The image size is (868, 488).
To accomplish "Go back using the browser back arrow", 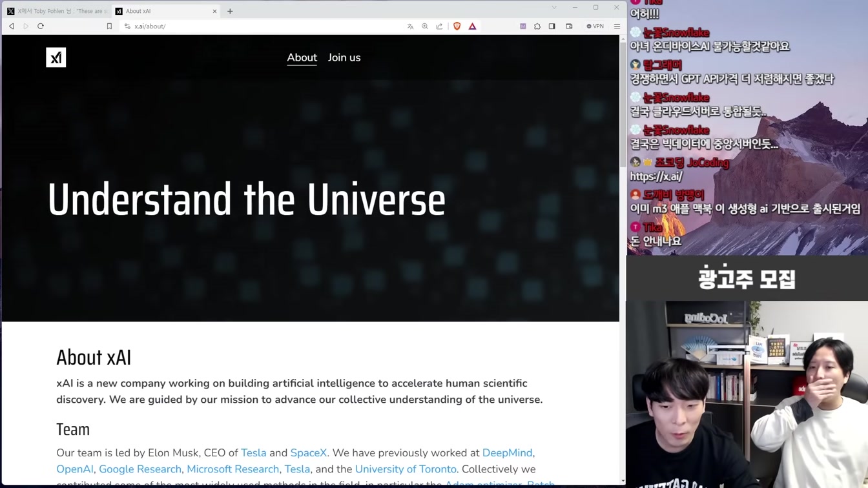I will [12, 26].
